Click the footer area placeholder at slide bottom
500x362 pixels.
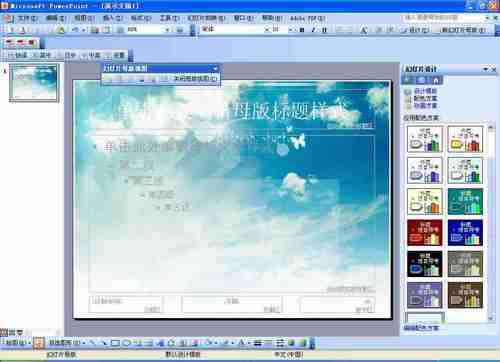point(232,304)
